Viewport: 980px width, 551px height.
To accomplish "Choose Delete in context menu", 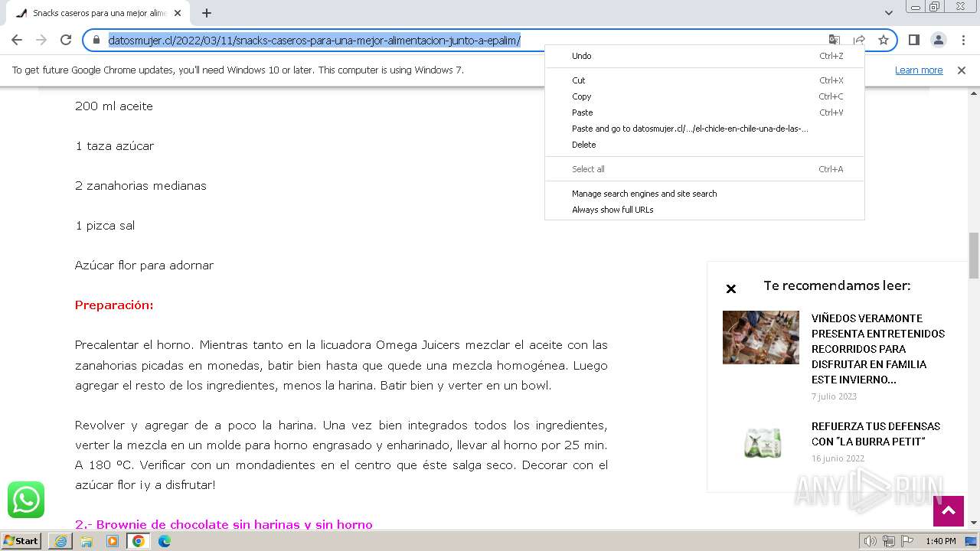I will pyautogui.click(x=704, y=145).
